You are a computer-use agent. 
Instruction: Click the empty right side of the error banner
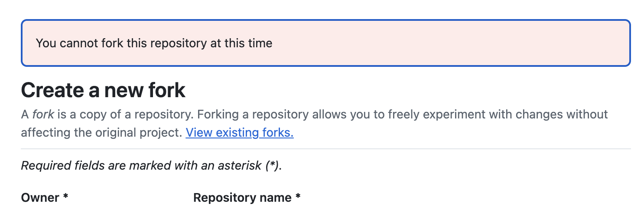point(477,43)
